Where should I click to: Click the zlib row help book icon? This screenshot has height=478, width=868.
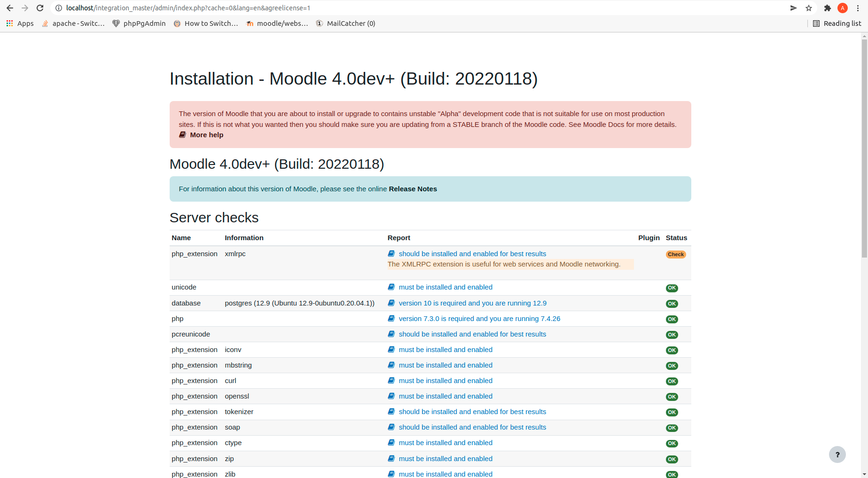point(391,474)
